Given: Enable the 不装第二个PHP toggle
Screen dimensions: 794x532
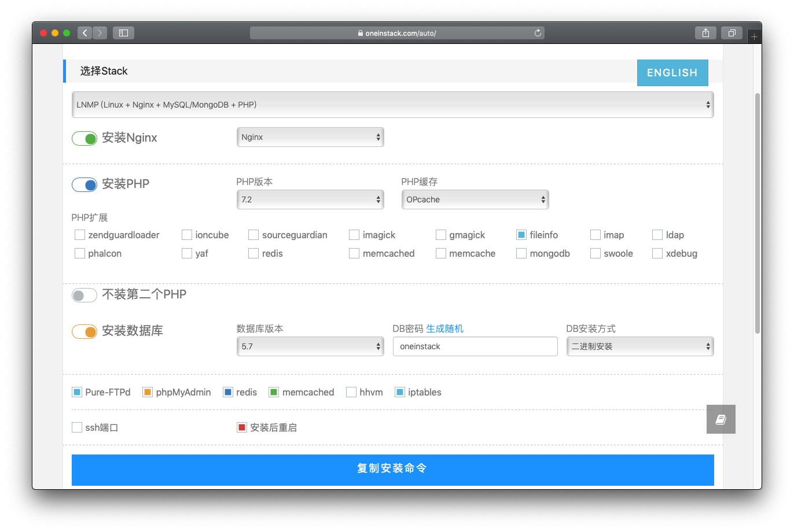Looking at the screenshot, I should pos(84,295).
